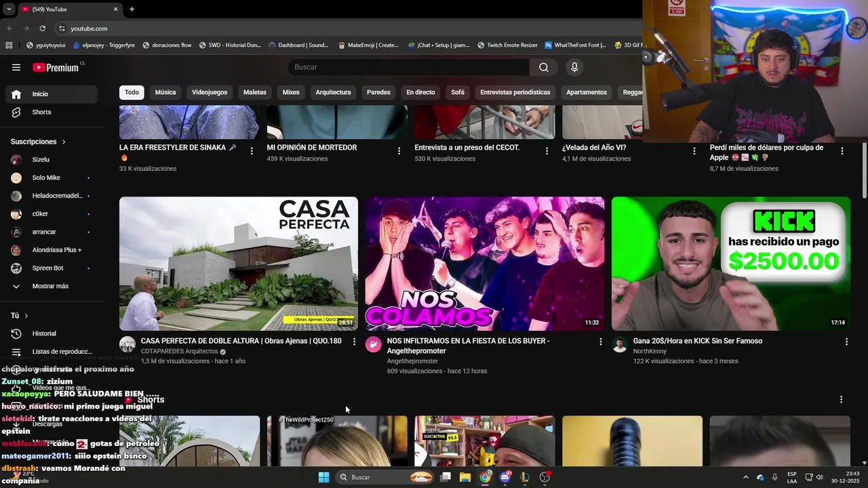Go back in the Chrome toolbar
This screenshot has width=868, height=488.
click(x=9, y=28)
